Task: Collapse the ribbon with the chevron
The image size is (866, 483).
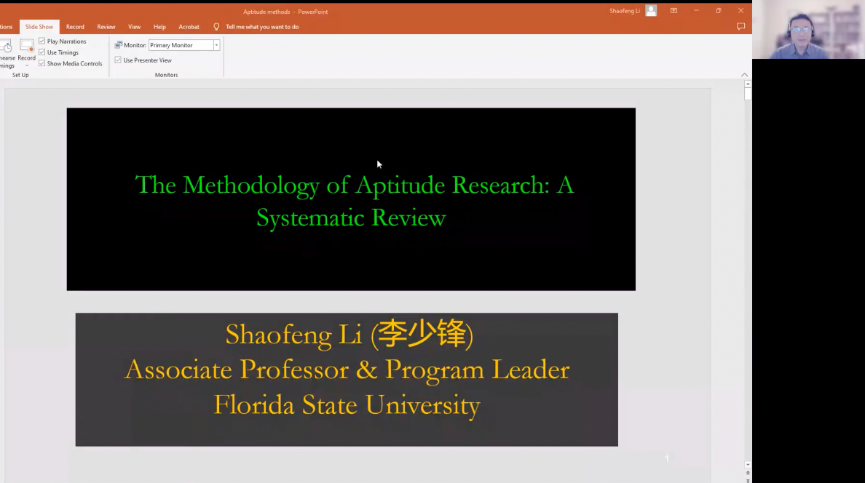Action: 743,74
